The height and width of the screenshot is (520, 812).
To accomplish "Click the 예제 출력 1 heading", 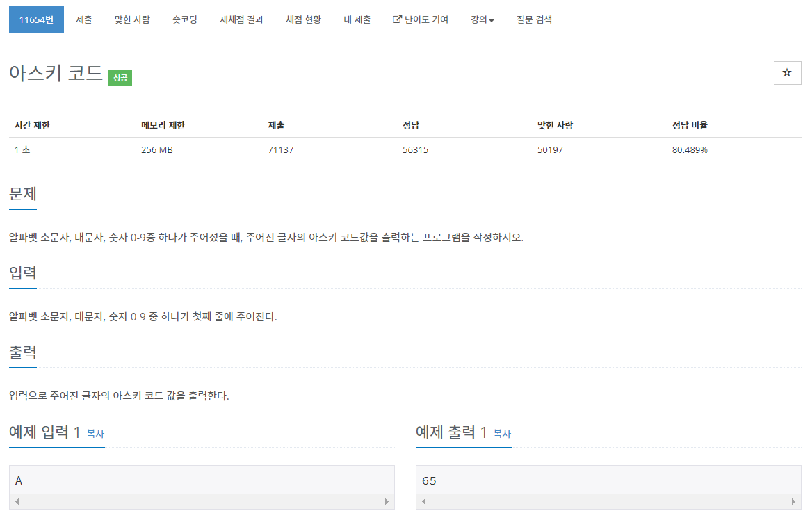I will pos(451,432).
